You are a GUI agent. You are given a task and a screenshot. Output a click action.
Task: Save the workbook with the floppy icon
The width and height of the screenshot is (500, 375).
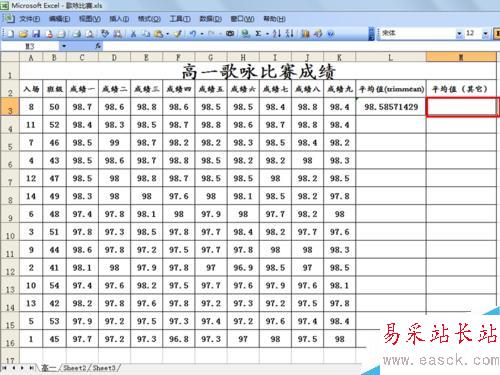[x=36, y=34]
